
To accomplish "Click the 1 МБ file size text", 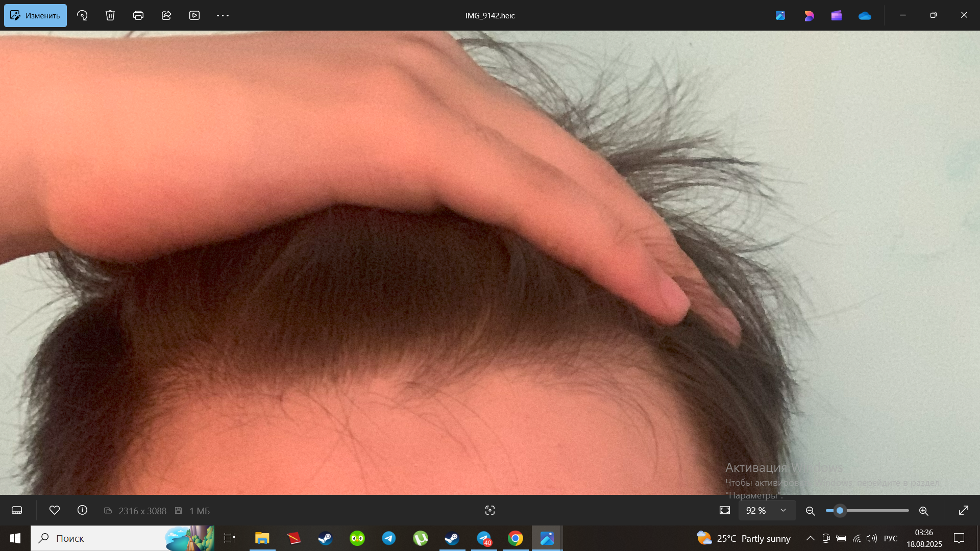I will pyautogui.click(x=200, y=511).
